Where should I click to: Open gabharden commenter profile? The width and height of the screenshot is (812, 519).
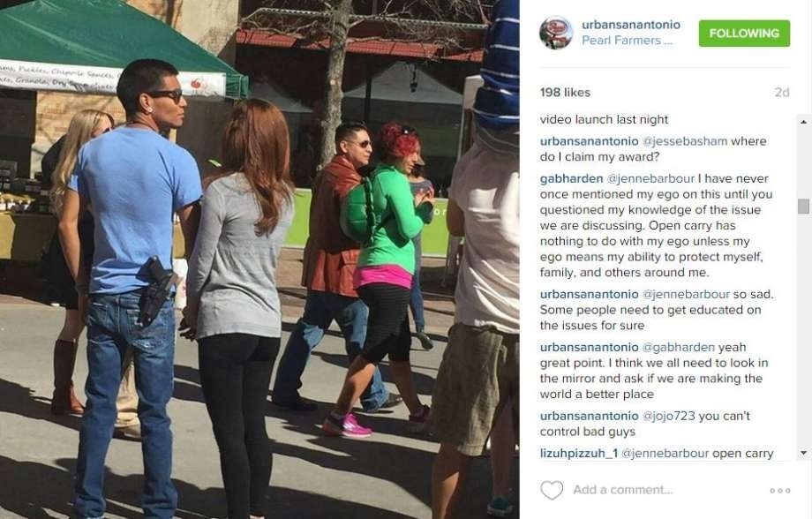click(571, 178)
